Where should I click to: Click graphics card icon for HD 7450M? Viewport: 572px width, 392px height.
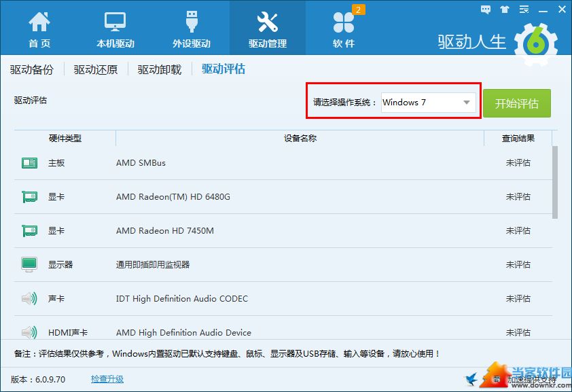29,231
